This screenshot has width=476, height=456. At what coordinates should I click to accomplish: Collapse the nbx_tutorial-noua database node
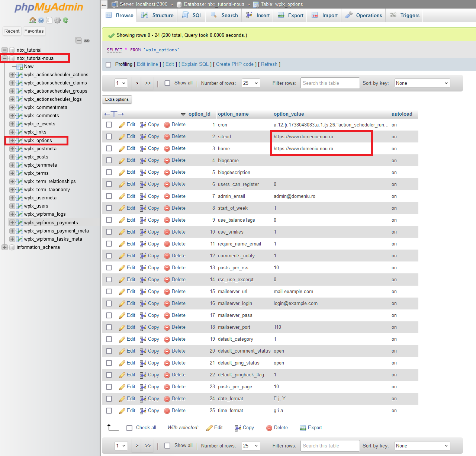click(x=4, y=58)
